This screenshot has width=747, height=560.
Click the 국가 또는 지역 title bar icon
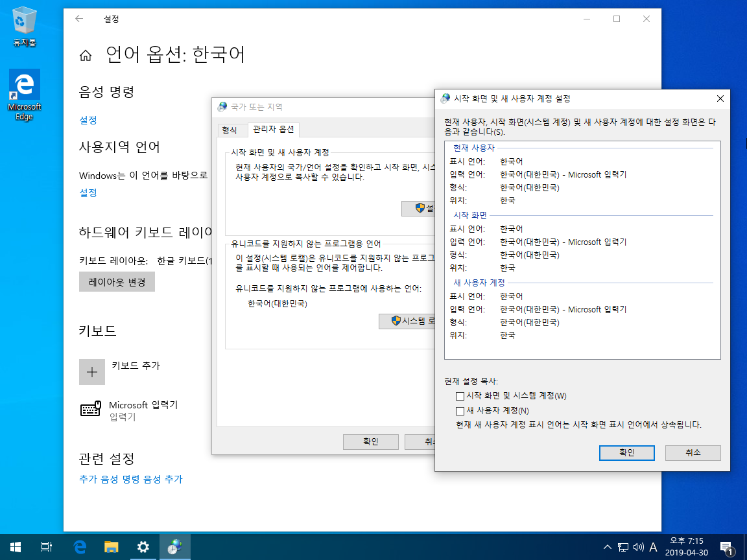(222, 107)
